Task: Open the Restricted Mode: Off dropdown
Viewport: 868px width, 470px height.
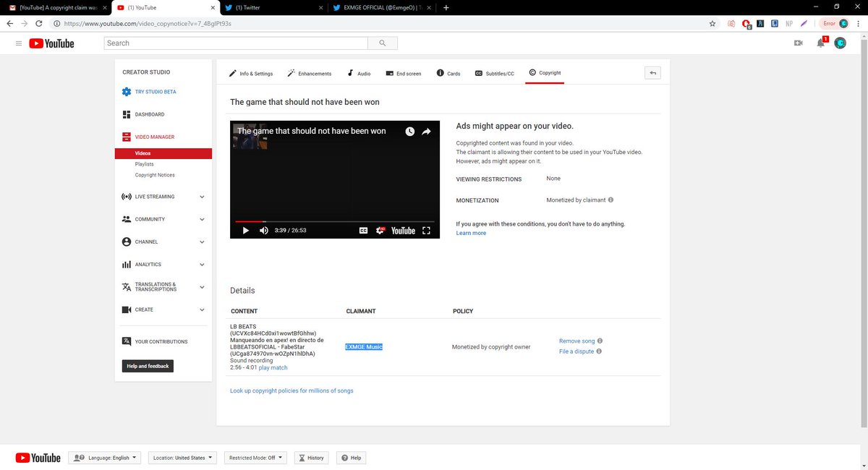Action: click(255, 458)
